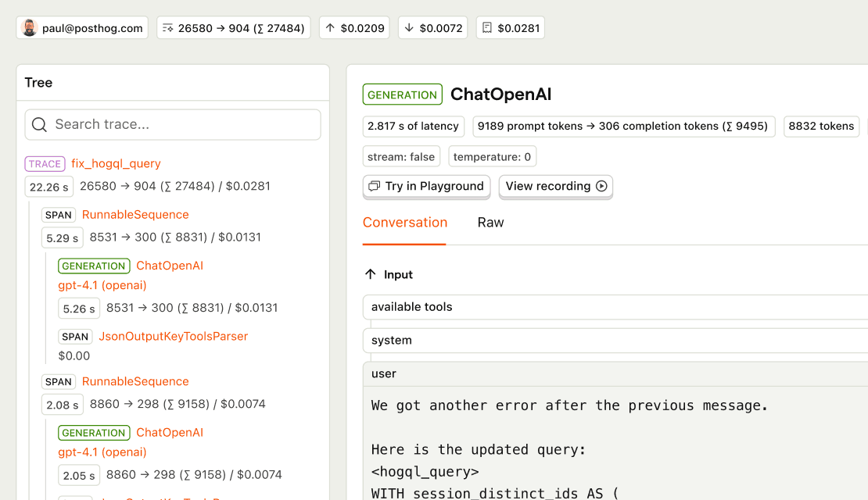868x500 pixels.
Task: Click the down-arrow output cost icon
Action: click(x=409, y=27)
